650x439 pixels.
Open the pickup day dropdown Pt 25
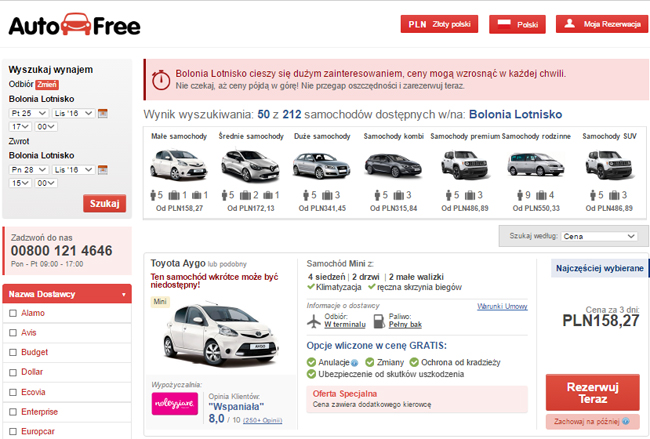tap(29, 113)
